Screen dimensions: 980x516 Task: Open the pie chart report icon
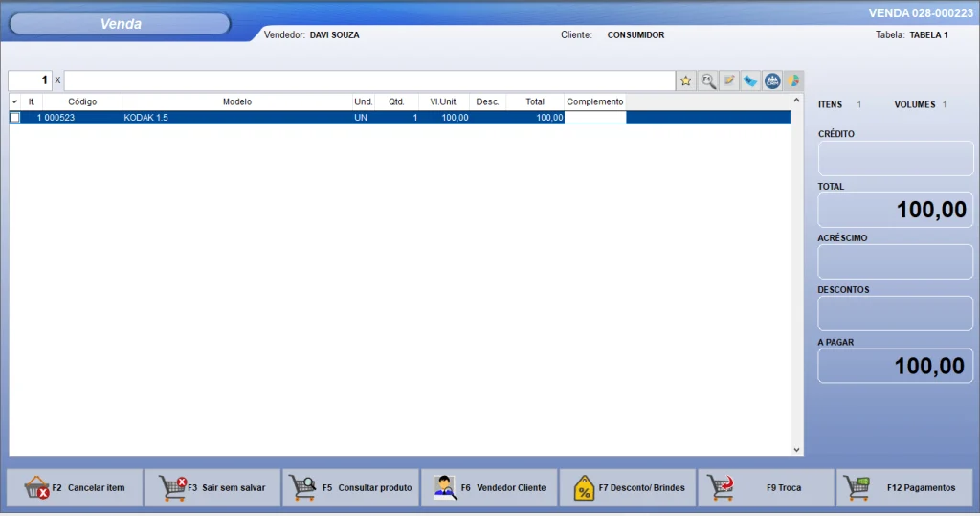793,81
